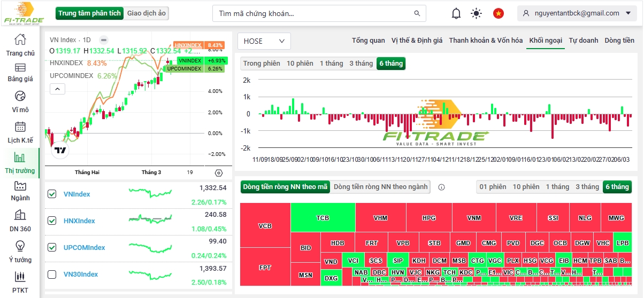
Task: Click the stock code search field
Action: [x=319, y=13]
